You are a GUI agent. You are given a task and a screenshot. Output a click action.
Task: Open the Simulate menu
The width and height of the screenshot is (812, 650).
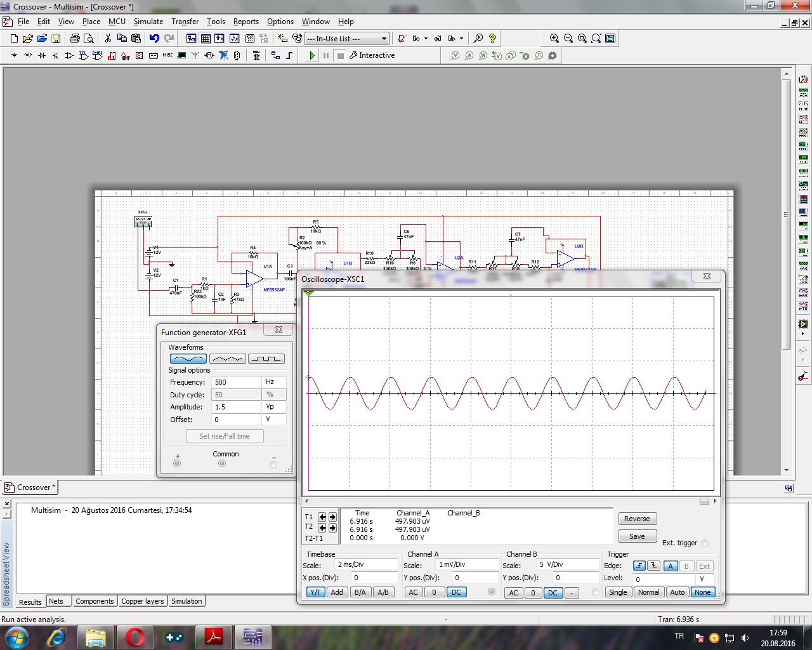[148, 22]
